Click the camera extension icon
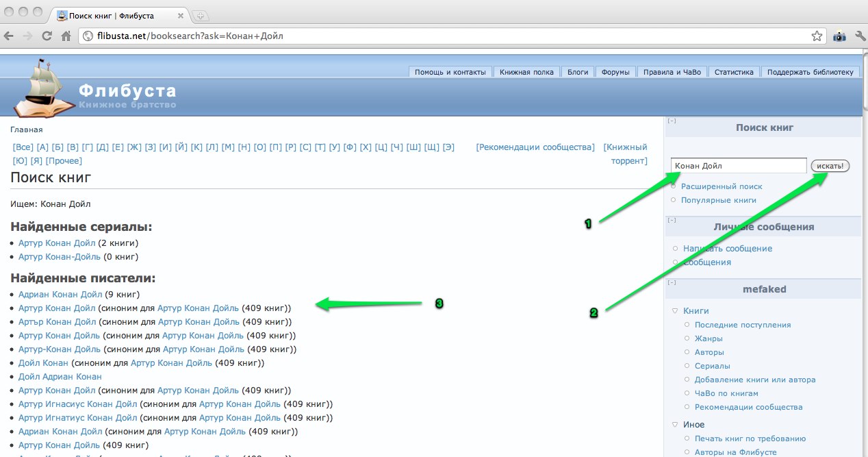Screen dimensions: 868x457 pos(839,36)
